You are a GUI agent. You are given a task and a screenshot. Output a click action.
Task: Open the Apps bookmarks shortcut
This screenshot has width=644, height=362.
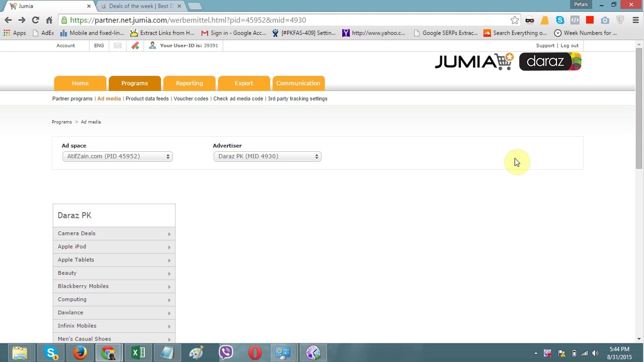[x=15, y=33]
